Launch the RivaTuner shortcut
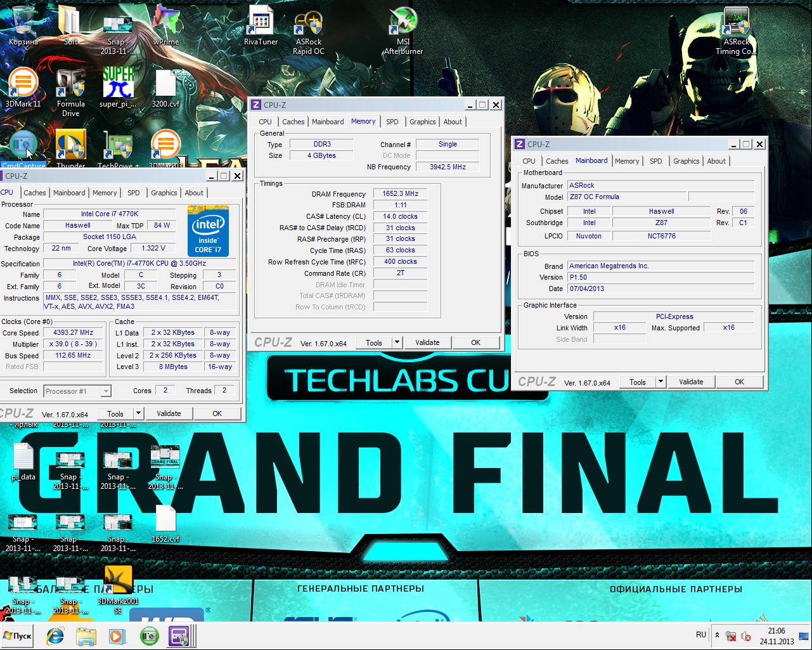The image size is (812, 650). click(261, 25)
